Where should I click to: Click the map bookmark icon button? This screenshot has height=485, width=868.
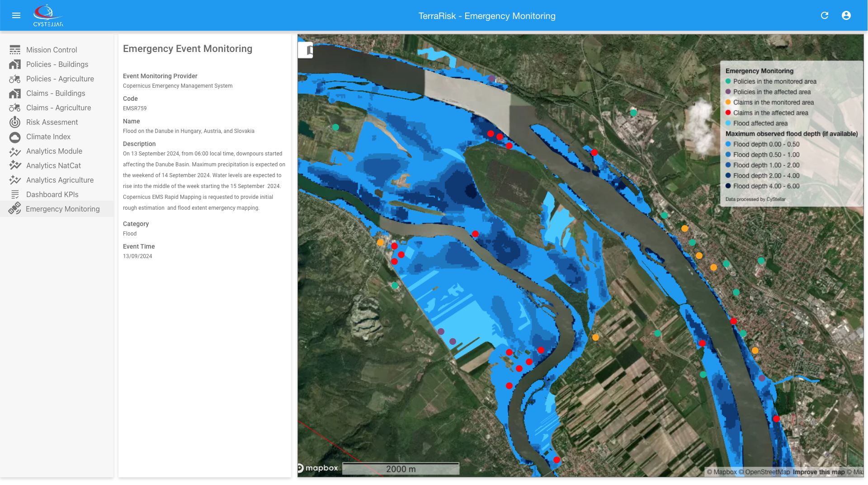pos(306,50)
